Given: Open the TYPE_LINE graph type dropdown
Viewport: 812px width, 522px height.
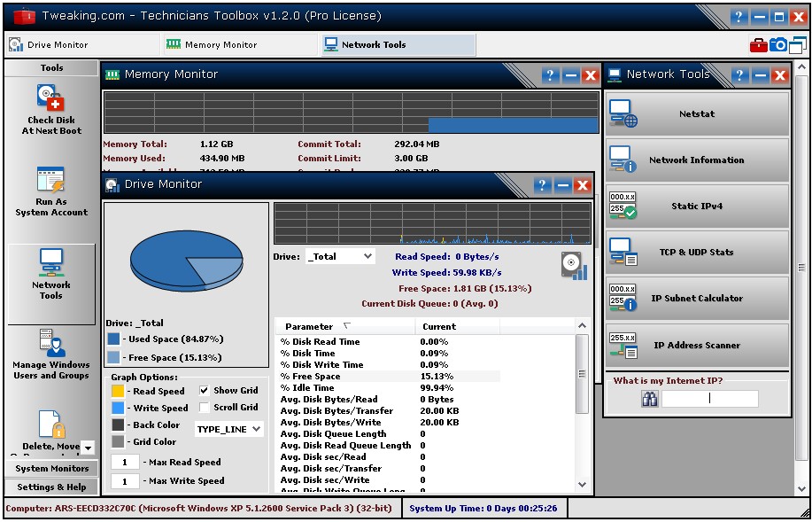Looking at the screenshot, I should (x=228, y=429).
